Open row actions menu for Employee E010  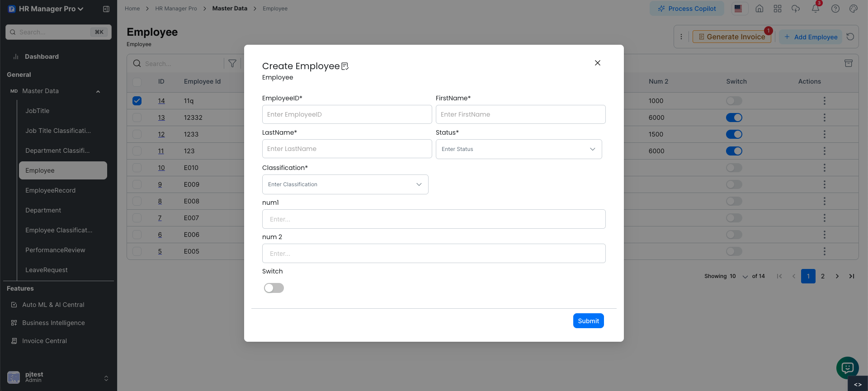825,168
